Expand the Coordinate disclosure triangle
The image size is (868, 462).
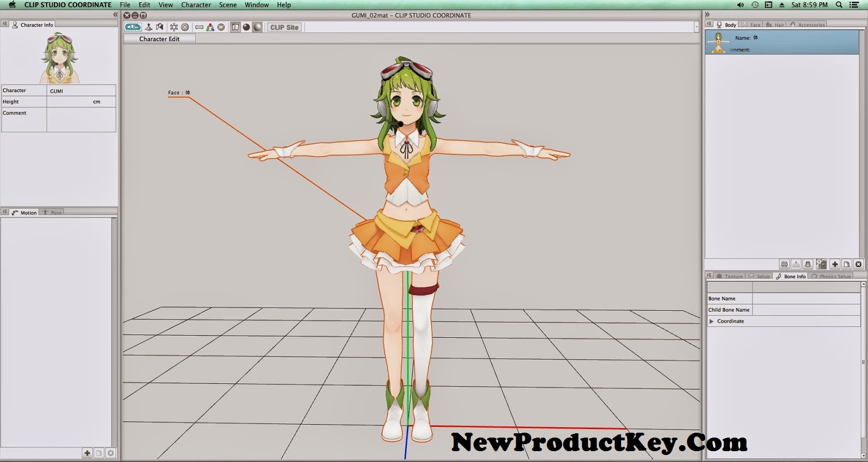tap(711, 322)
